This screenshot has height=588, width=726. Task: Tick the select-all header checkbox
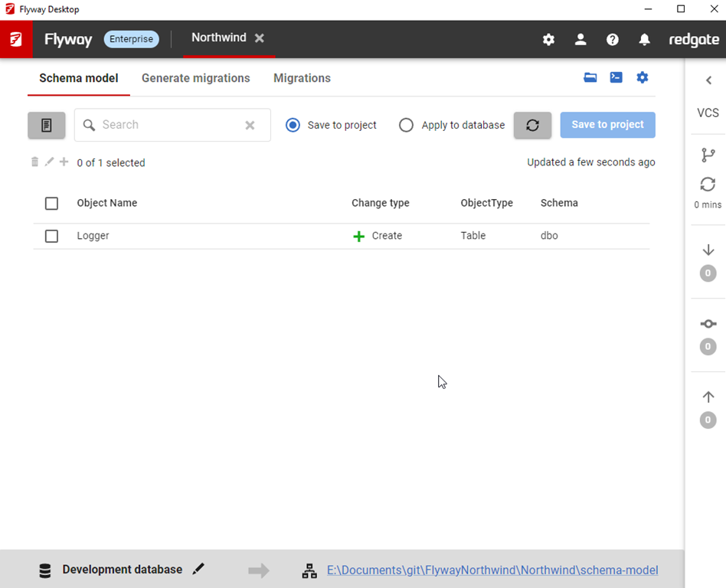(51, 203)
